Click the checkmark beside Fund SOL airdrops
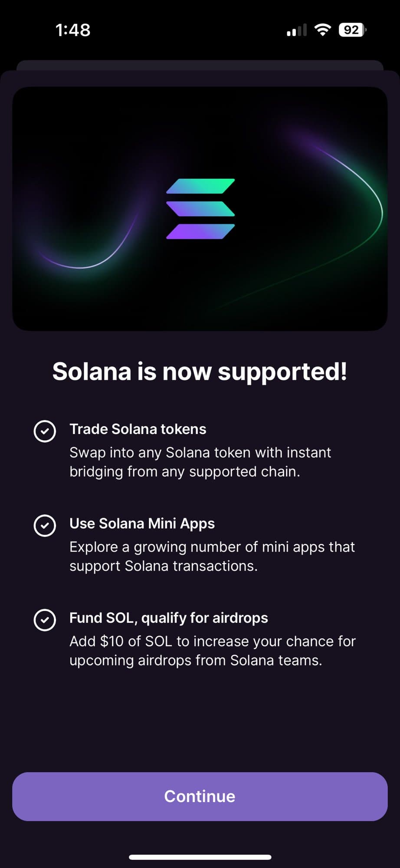The image size is (400, 868). pyautogui.click(x=45, y=620)
